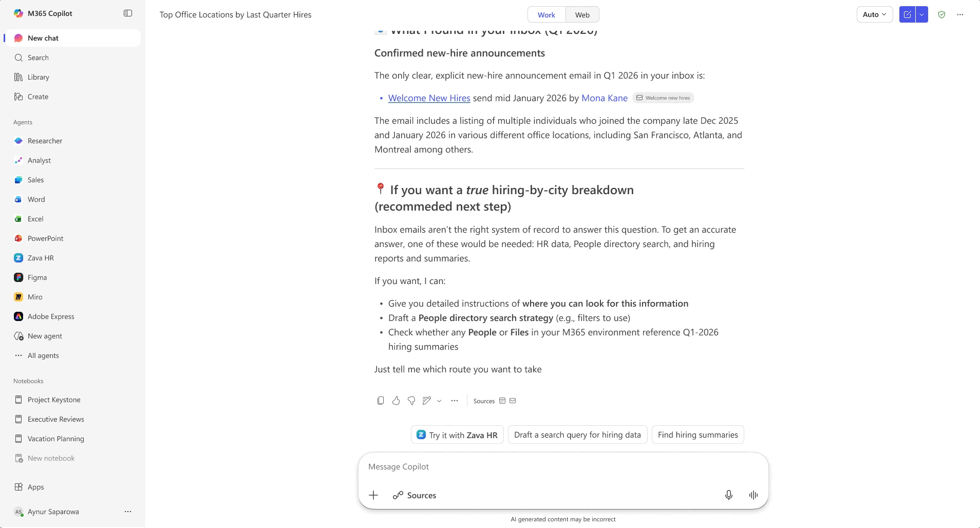This screenshot has width=980, height=528.
Task: Open the Welcome New Hires email link
Action: pos(429,98)
